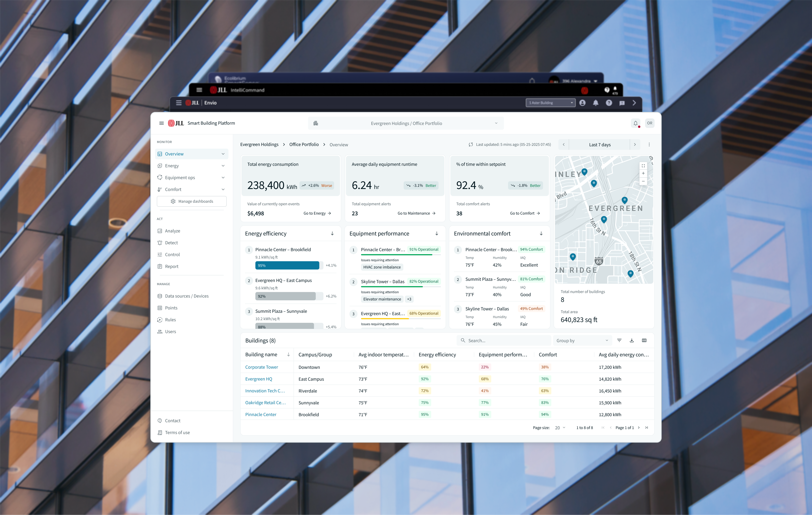Click the bell icon in Envio window
The height and width of the screenshot is (515, 812).
(x=596, y=103)
